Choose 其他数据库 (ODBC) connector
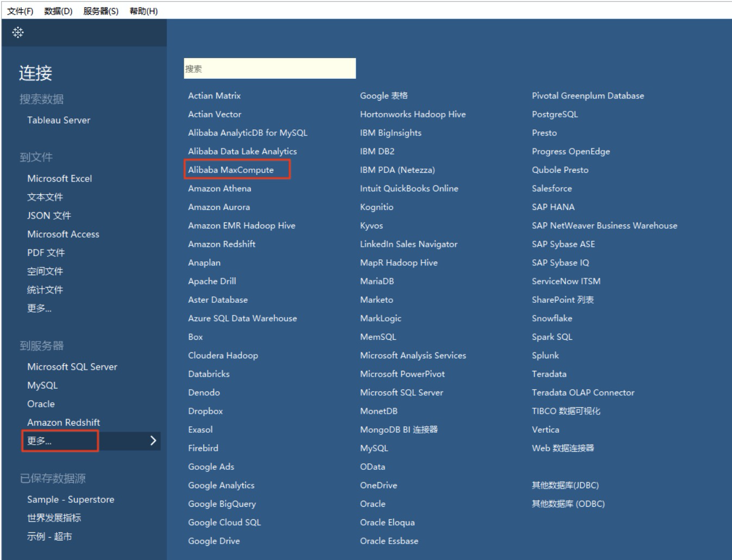 click(568, 503)
